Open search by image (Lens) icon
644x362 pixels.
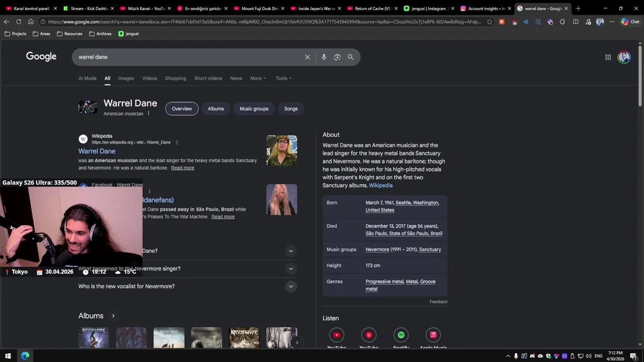(337, 57)
